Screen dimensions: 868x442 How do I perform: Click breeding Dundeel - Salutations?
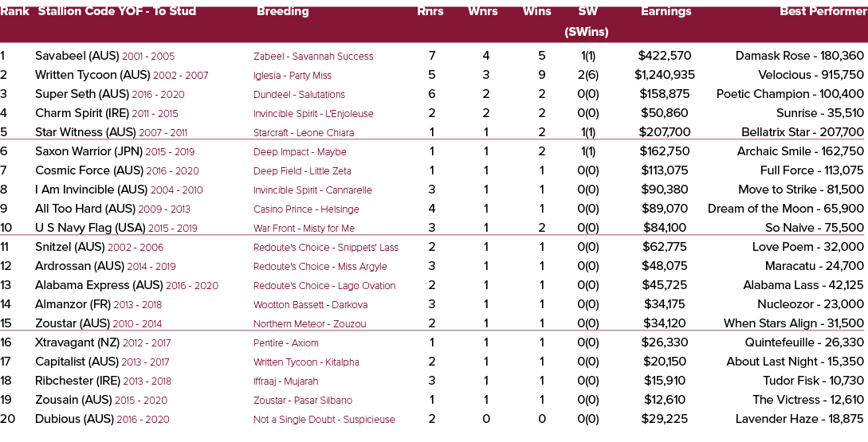coord(299,95)
